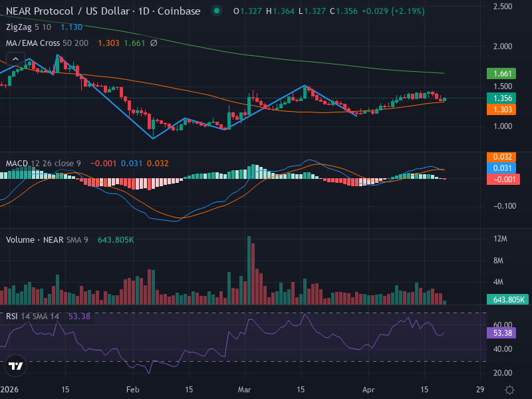
Task: Click the 1.661 green price label
Action: point(501,74)
